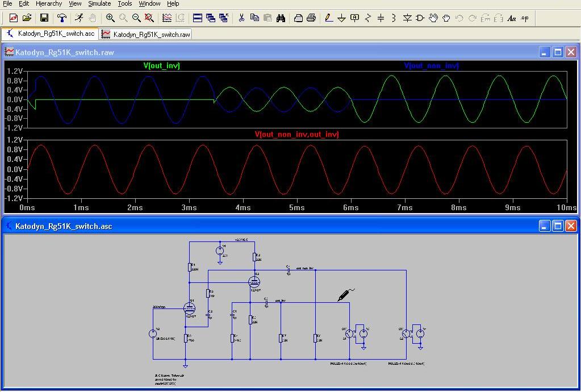The width and height of the screenshot is (581, 392).
Task: Click the red V(out_non_inv,out_inv) trace label
Action: pos(297,134)
